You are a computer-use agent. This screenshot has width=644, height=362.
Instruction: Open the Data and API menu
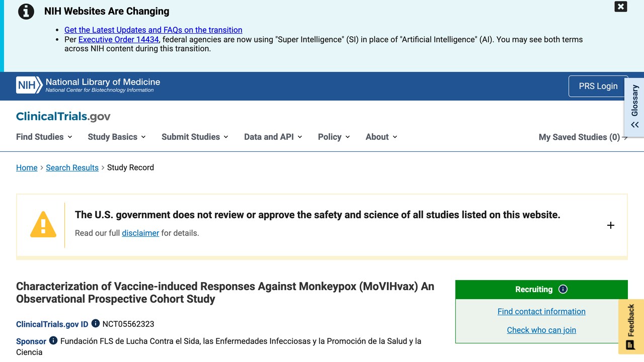tap(273, 137)
